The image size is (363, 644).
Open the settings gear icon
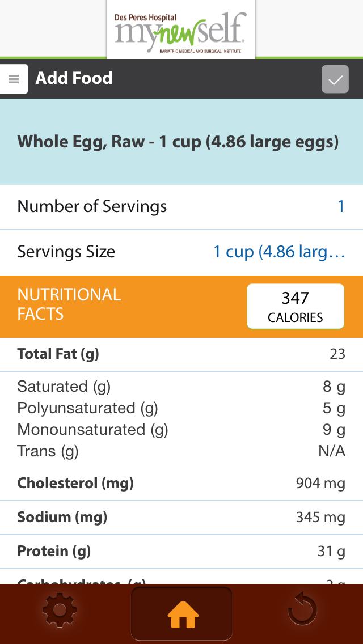pyautogui.click(x=59, y=611)
